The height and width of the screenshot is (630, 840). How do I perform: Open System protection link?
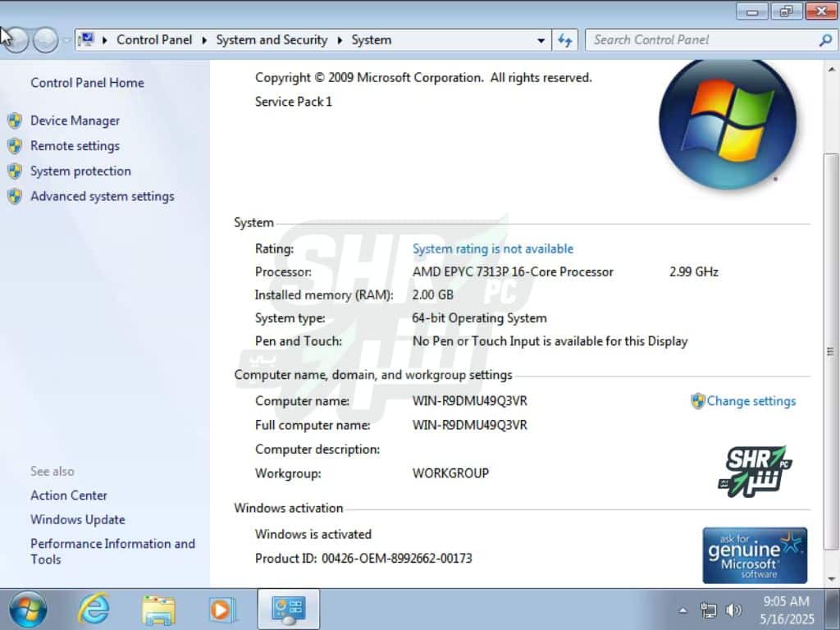81,171
